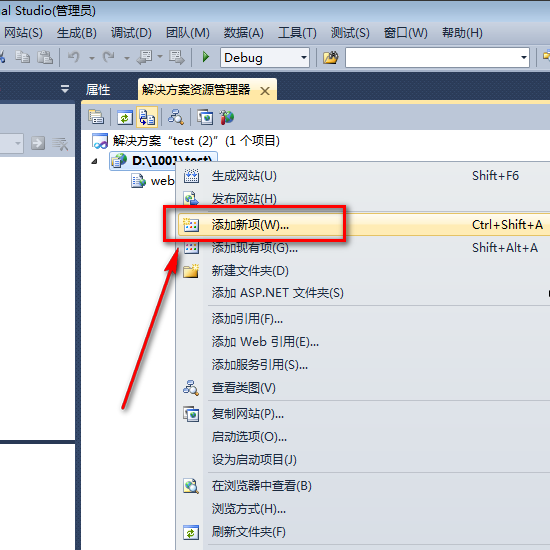The height and width of the screenshot is (550, 550).
Task: Click the 刷新文件夹 menu icon
Action: 191,532
